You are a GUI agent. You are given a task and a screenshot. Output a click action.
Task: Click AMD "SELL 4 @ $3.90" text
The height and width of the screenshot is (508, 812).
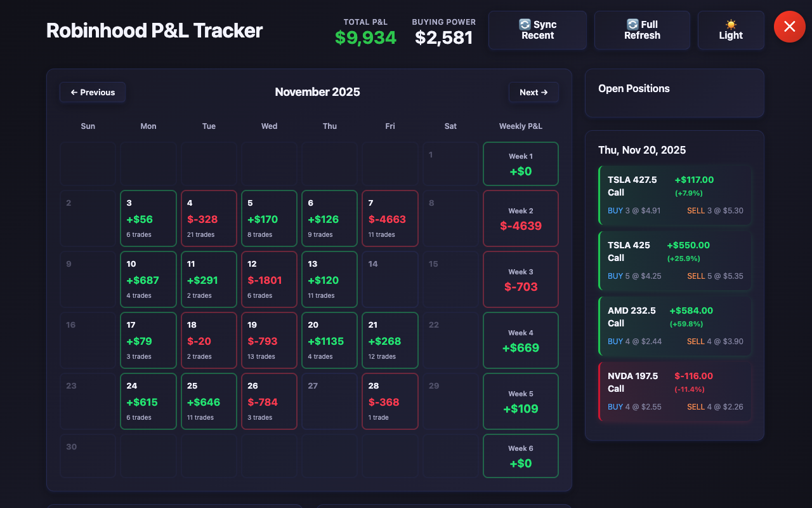[x=715, y=342]
